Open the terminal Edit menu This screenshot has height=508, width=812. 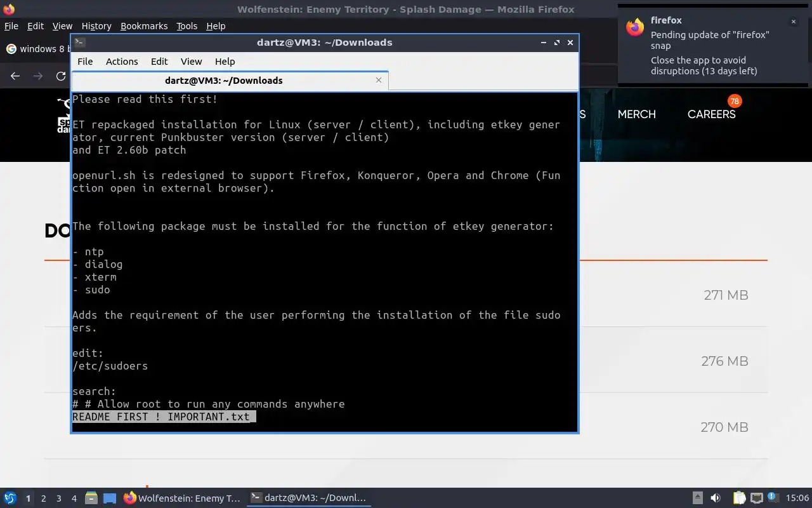coord(159,62)
